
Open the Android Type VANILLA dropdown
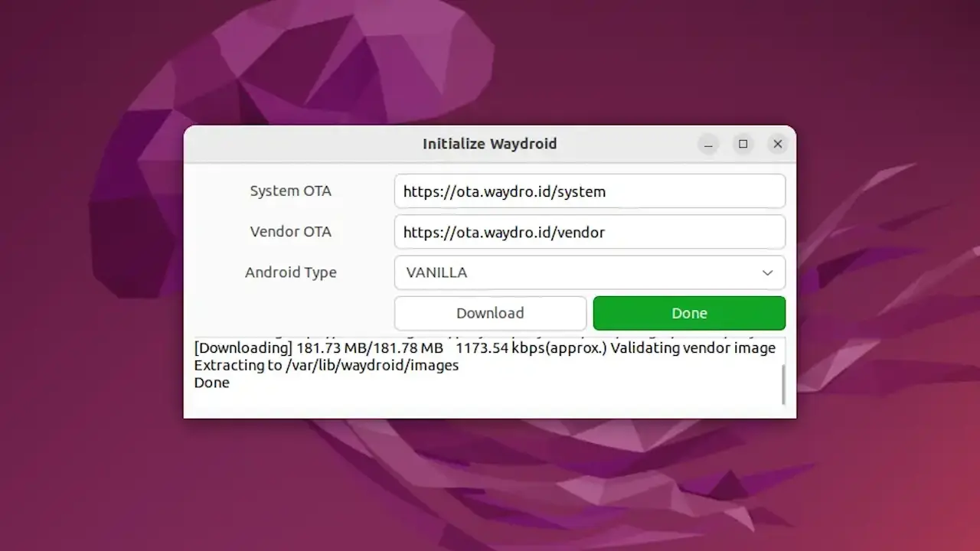point(590,272)
